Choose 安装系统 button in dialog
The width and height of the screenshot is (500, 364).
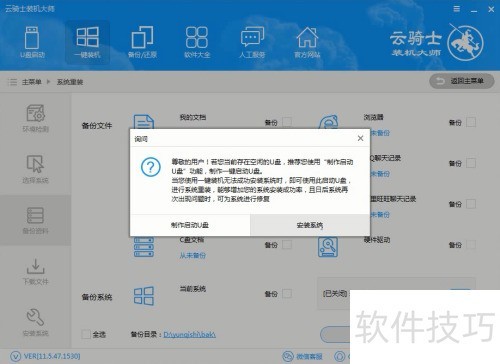310,225
